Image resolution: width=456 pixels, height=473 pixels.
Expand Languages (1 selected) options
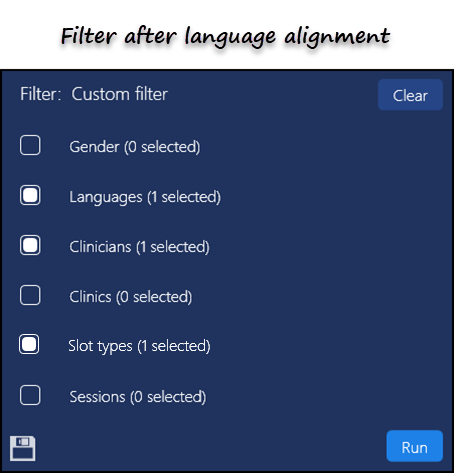click(x=145, y=197)
